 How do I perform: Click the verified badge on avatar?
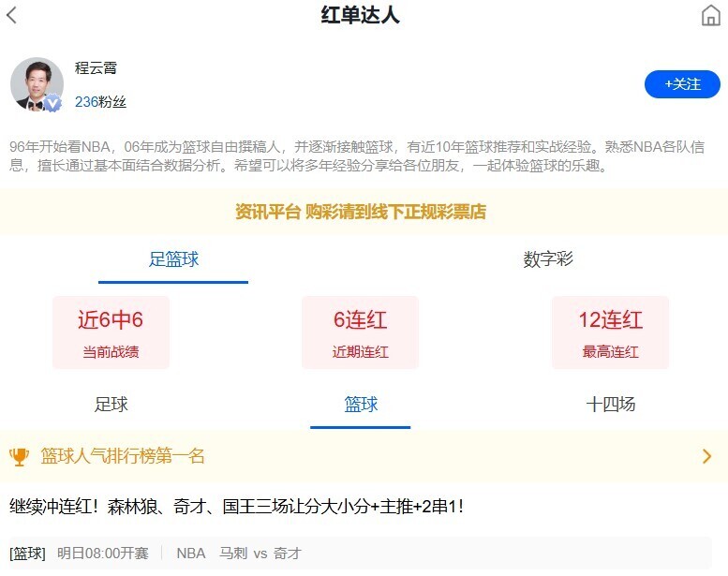point(53,104)
